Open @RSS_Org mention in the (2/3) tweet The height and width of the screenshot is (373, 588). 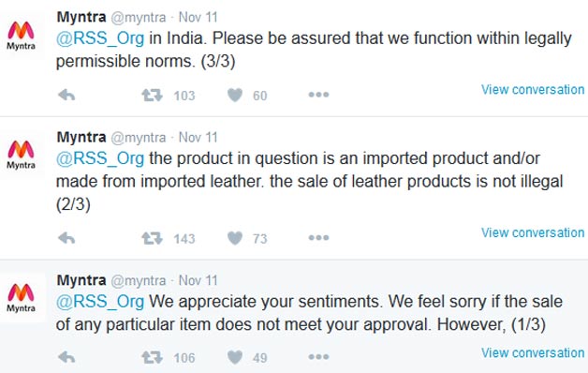click(100, 158)
